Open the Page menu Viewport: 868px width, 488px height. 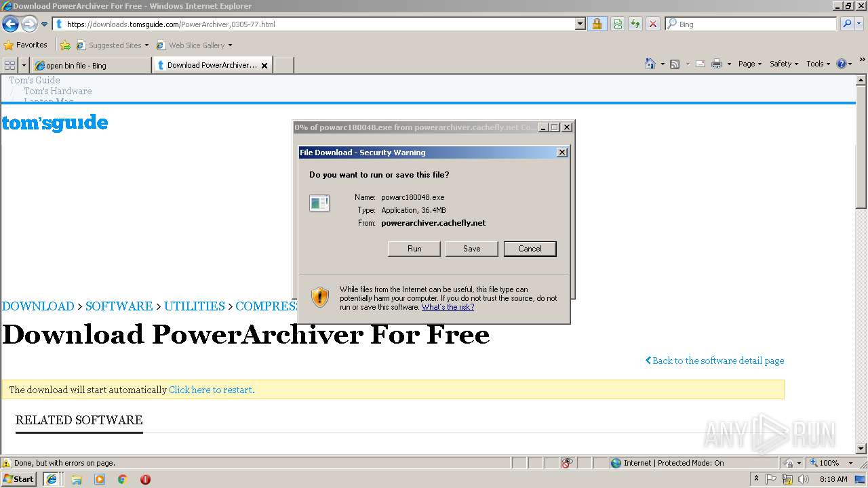[x=750, y=64]
